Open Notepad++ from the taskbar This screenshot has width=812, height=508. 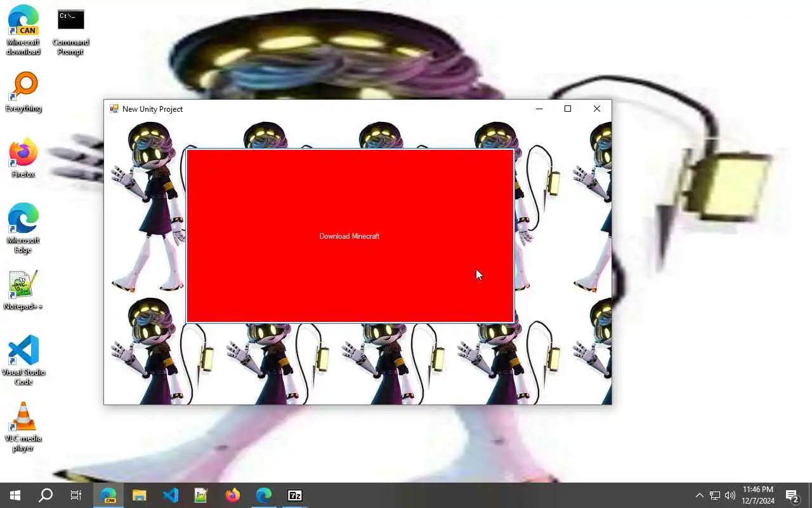click(202, 495)
